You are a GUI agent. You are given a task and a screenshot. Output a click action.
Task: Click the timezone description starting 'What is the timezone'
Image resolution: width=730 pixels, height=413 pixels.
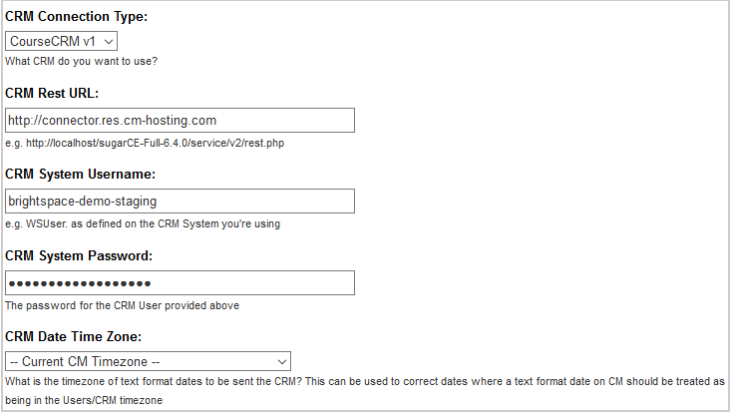click(x=365, y=381)
